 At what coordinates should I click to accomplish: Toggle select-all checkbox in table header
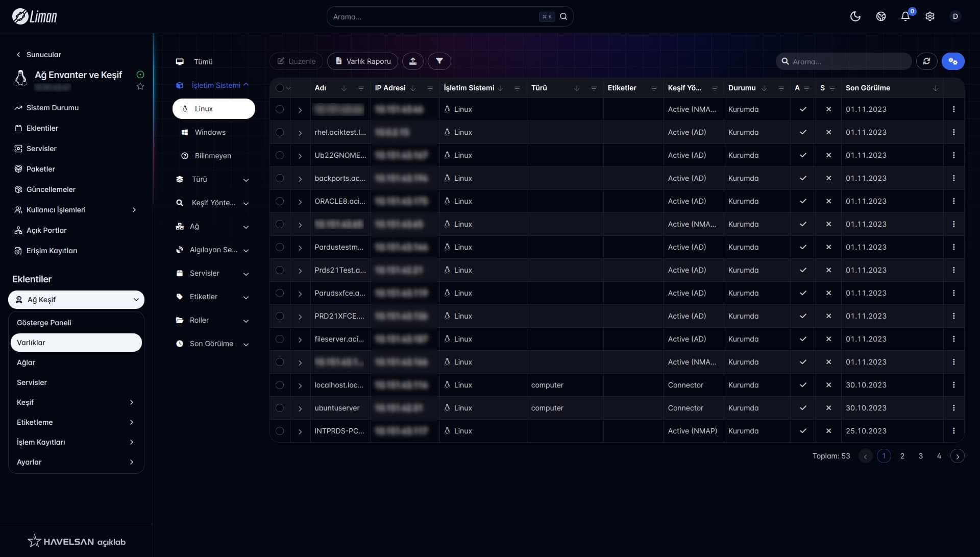coord(279,88)
